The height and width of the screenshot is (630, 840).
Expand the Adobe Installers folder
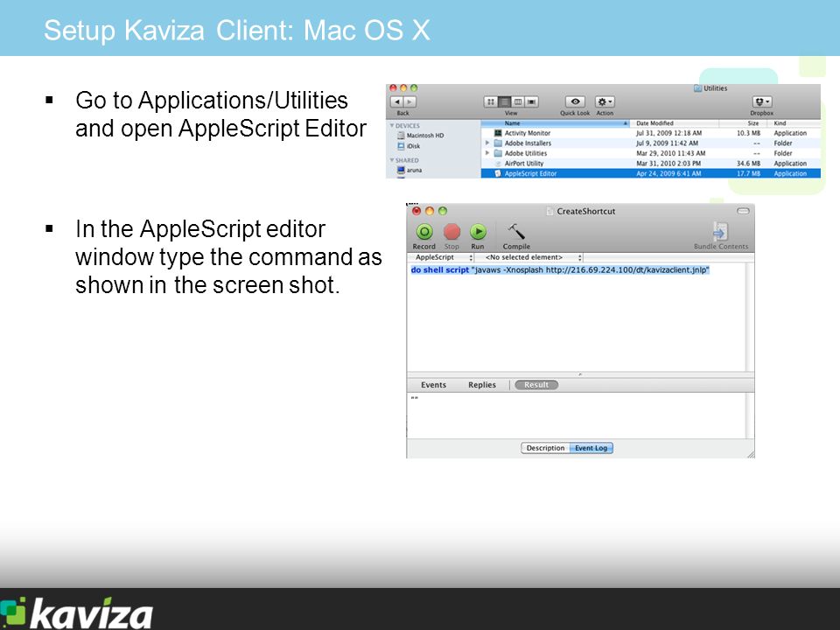(487, 143)
